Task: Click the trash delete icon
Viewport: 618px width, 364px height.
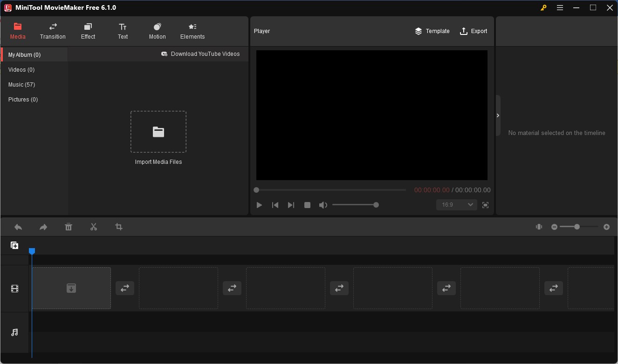Action: tap(69, 227)
